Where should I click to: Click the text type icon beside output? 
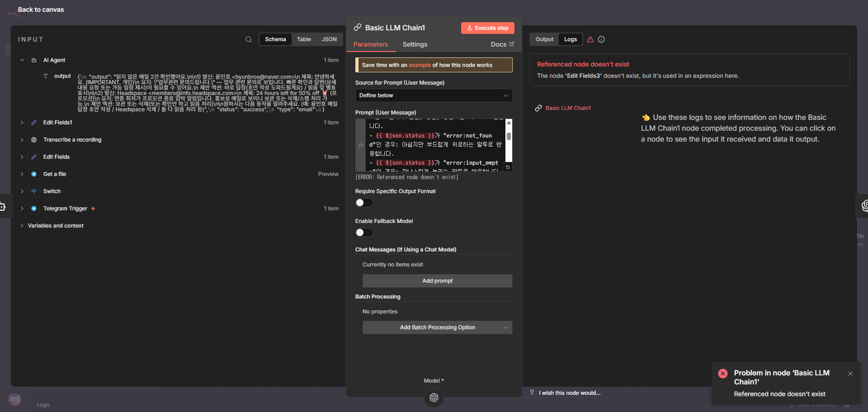click(46, 76)
